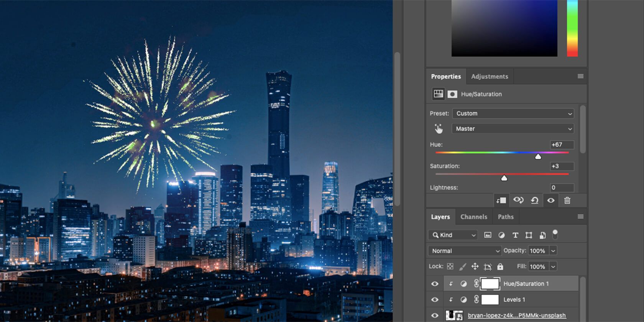
Task: Filter layers by adjustment layers icon
Action: tap(501, 235)
